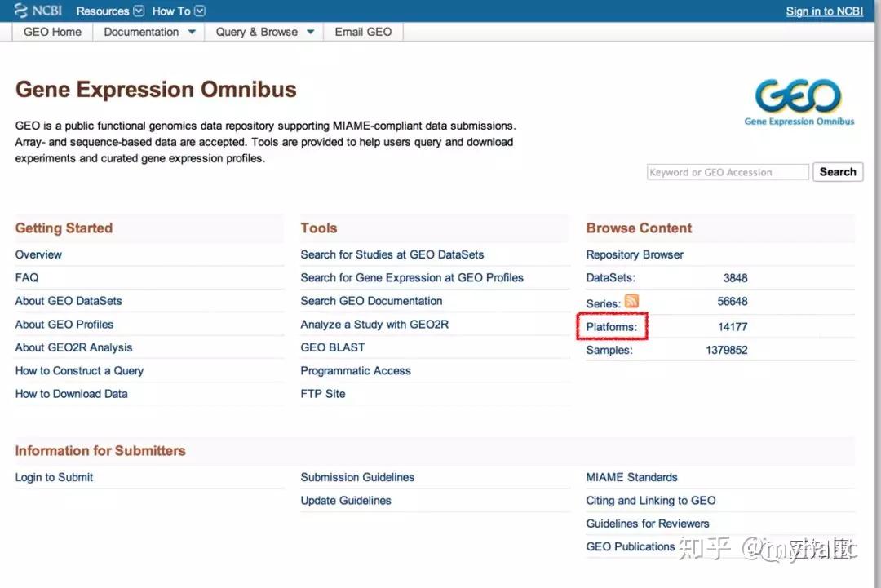Open Login to Submit link
The image size is (881, 588).
pyautogui.click(x=54, y=477)
